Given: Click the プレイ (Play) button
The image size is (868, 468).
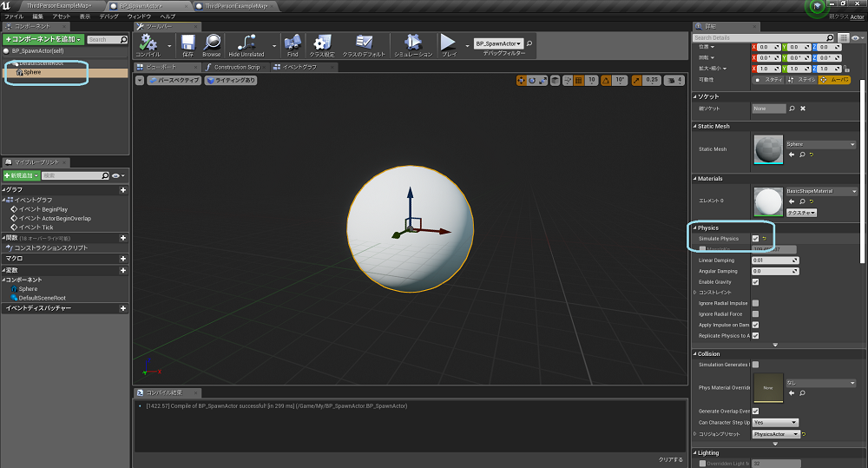Looking at the screenshot, I should pos(449,45).
